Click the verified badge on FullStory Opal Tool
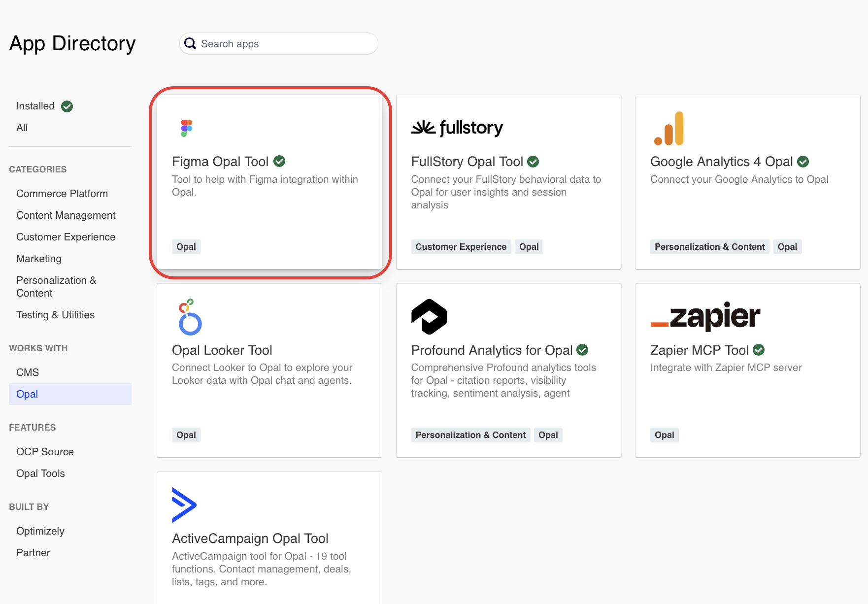 (x=533, y=162)
